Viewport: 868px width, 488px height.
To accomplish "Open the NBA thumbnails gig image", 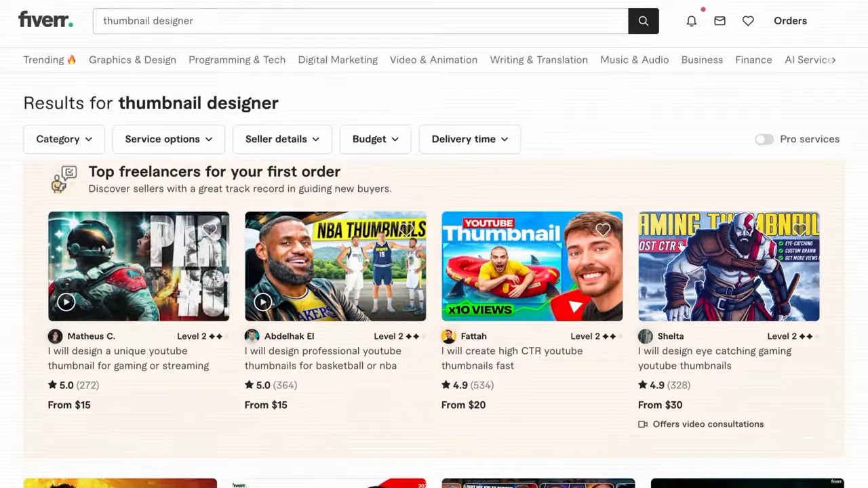I will pos(335,266).
